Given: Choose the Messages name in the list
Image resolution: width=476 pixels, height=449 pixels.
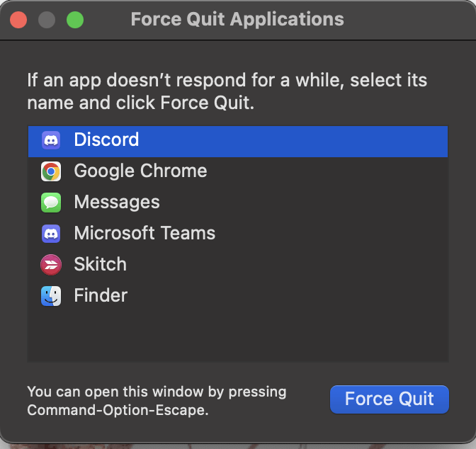Looking at the screenshot, I should (117, 203).
